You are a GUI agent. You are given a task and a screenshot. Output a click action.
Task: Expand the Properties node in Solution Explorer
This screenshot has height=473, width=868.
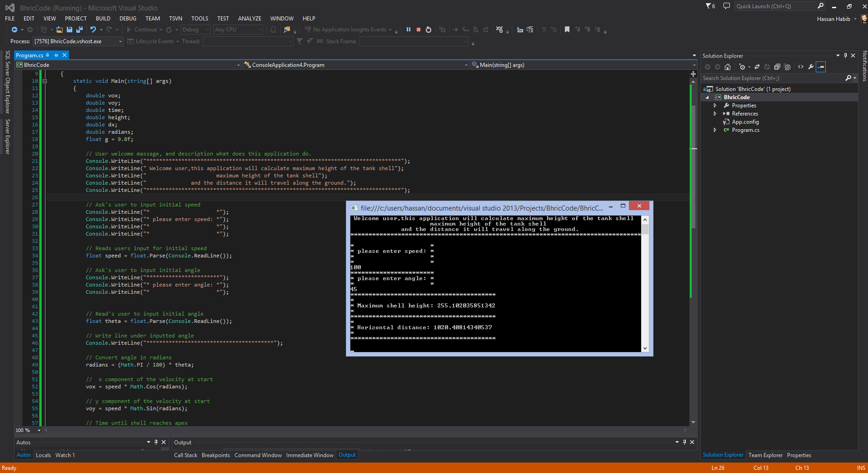[x=715, y=106]
